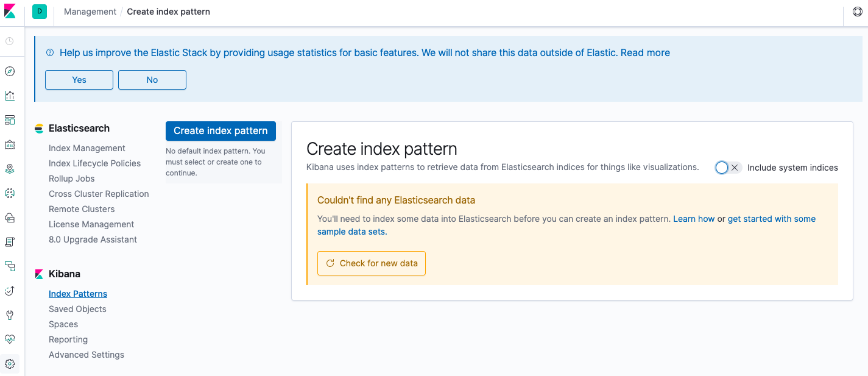The width and height of the screenshot is (868, 376).
Task: Open the Visualize chart icon in sidebar
Action: pos(10,96)
